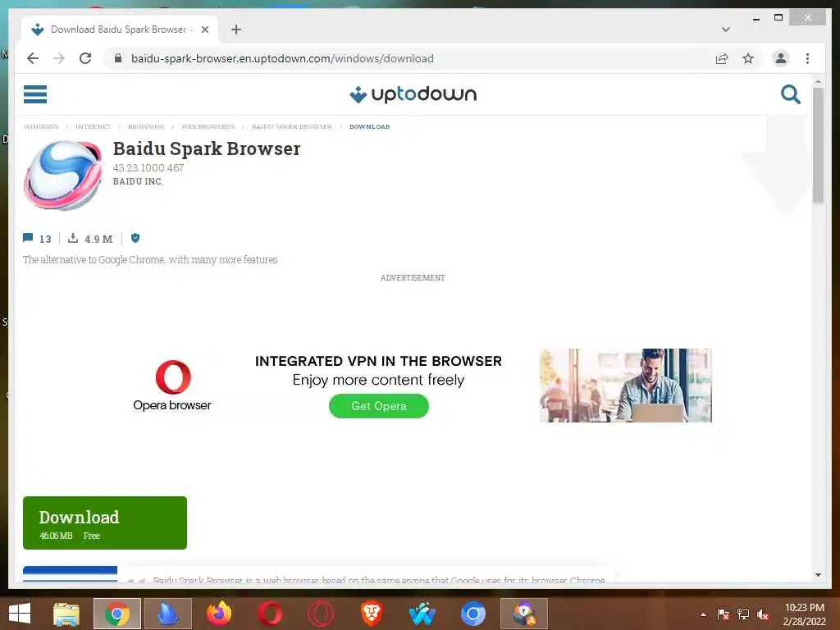Open the WEB BROWSERS breadcrumb link
840x630 pixels.
click(x=208, y=126)
